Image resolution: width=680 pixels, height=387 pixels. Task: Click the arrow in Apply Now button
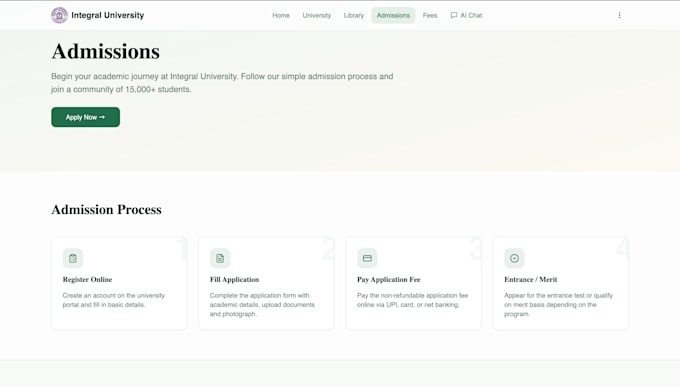tap(102, 117)
